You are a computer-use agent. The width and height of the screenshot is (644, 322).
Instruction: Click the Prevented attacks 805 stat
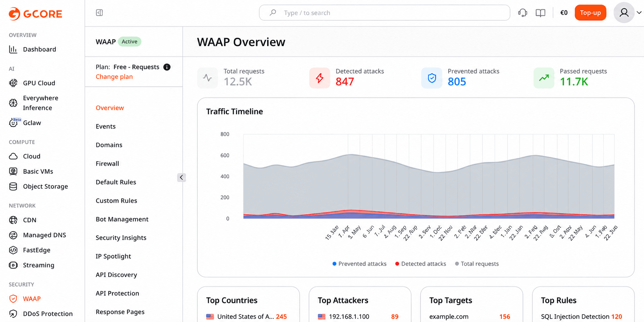point(460,78)
